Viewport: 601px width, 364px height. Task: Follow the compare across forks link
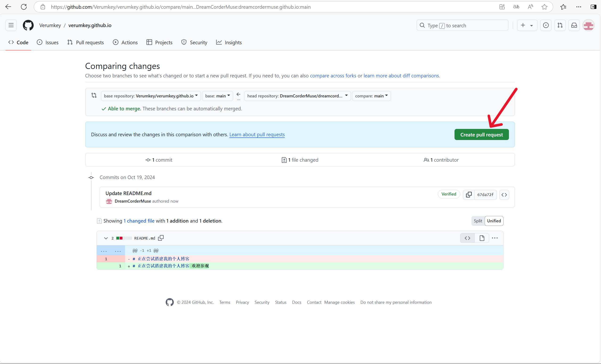(333, 76)
